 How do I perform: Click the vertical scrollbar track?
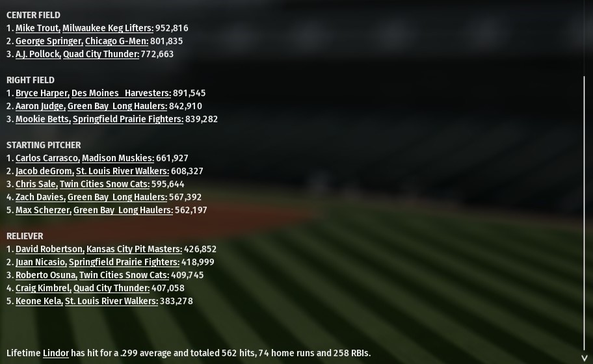tap(584, 214)
